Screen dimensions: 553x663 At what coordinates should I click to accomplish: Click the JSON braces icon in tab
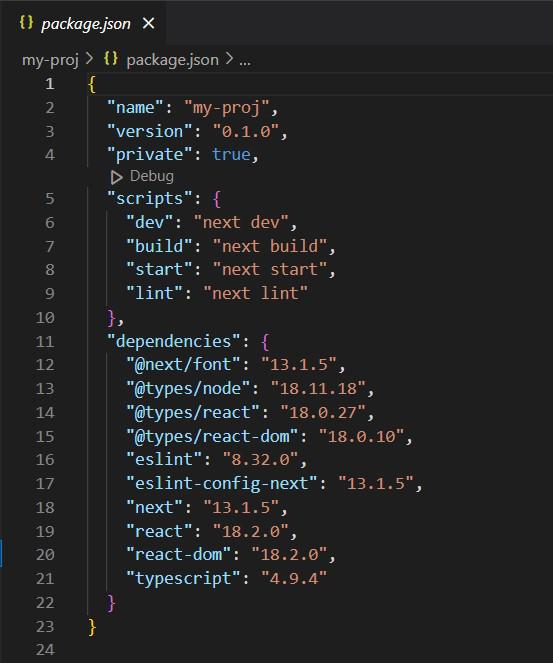coord(26,22)
